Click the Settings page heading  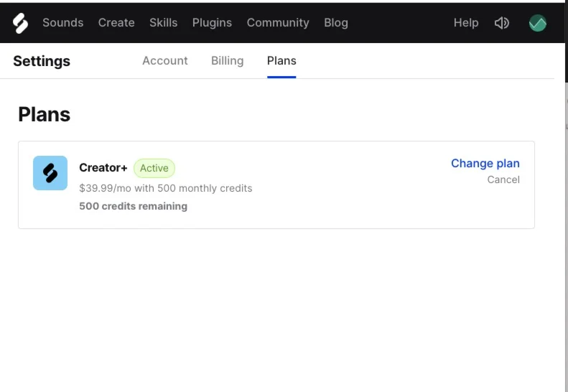pyautogui.click(x=42, y=61)
